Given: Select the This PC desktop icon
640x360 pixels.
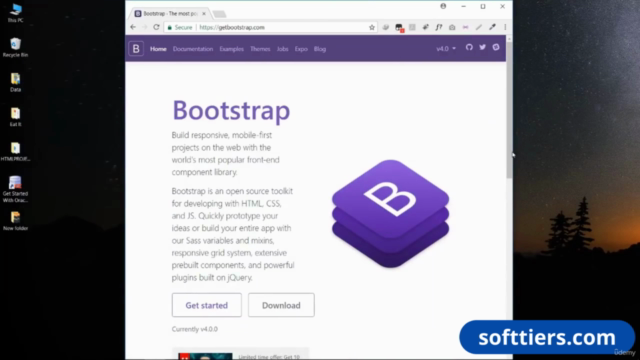Looking at the screenshot, I should click(x=16, y=13).
